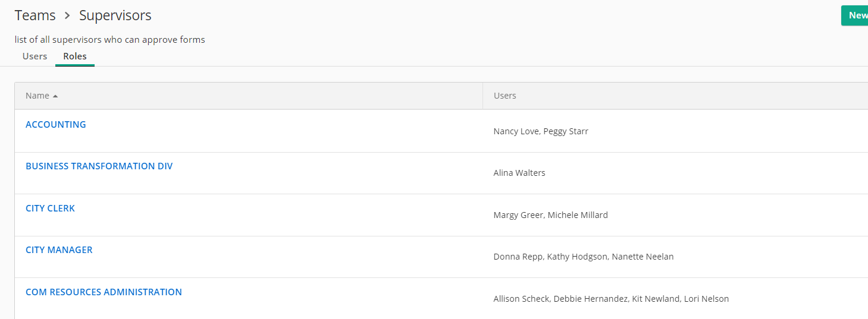Click the ascending sort arrow beside Name
This screenshot has width=868, height=319.
(55, 96)
